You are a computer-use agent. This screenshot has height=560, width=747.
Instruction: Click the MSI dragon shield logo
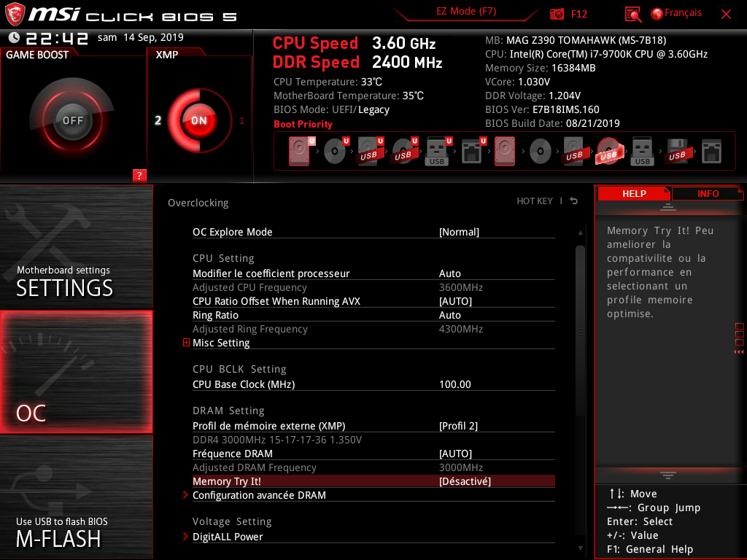pyautogui.click(x=15, y=15)
